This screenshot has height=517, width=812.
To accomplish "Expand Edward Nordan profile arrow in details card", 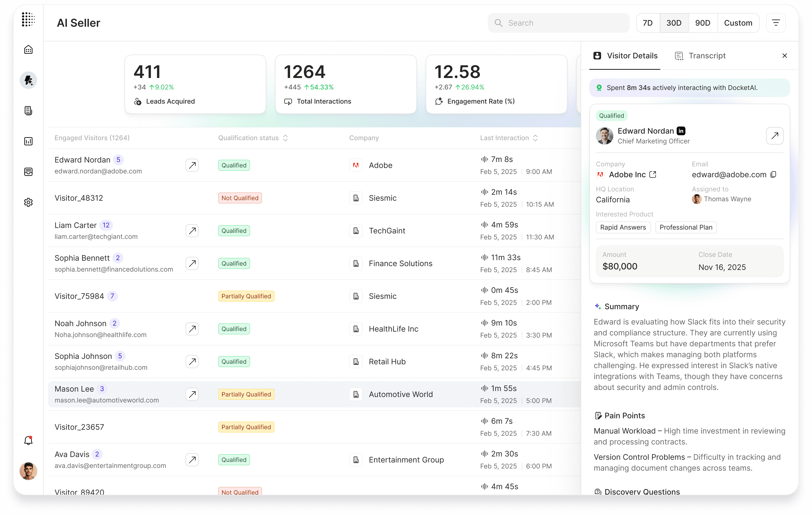I will click(x=775, y=136).
